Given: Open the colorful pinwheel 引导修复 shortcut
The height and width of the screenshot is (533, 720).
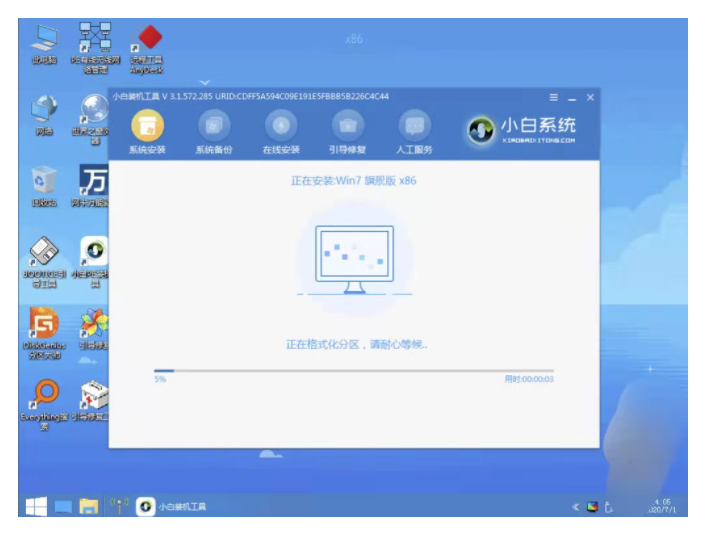Looking at the screenshot, I should (x=94, y=329).
